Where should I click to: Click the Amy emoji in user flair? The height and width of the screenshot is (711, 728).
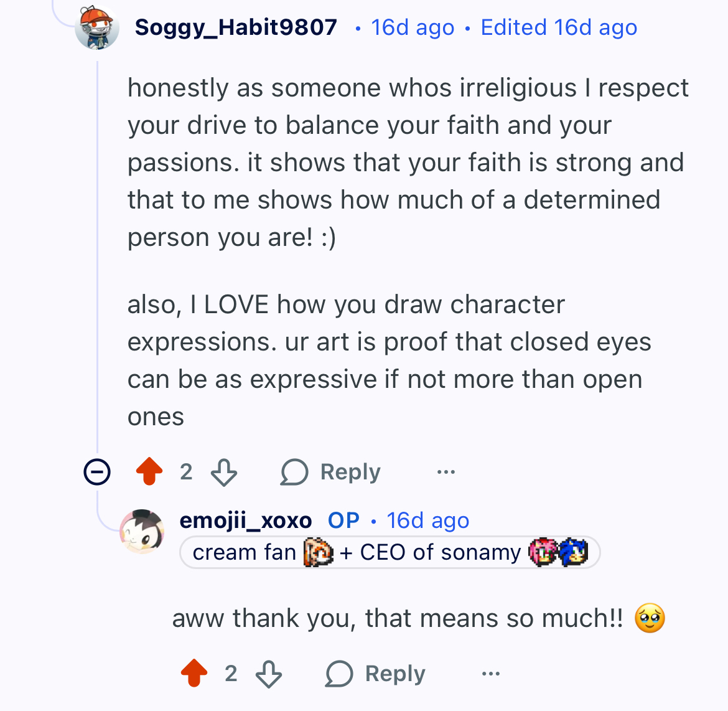(543, 552)
